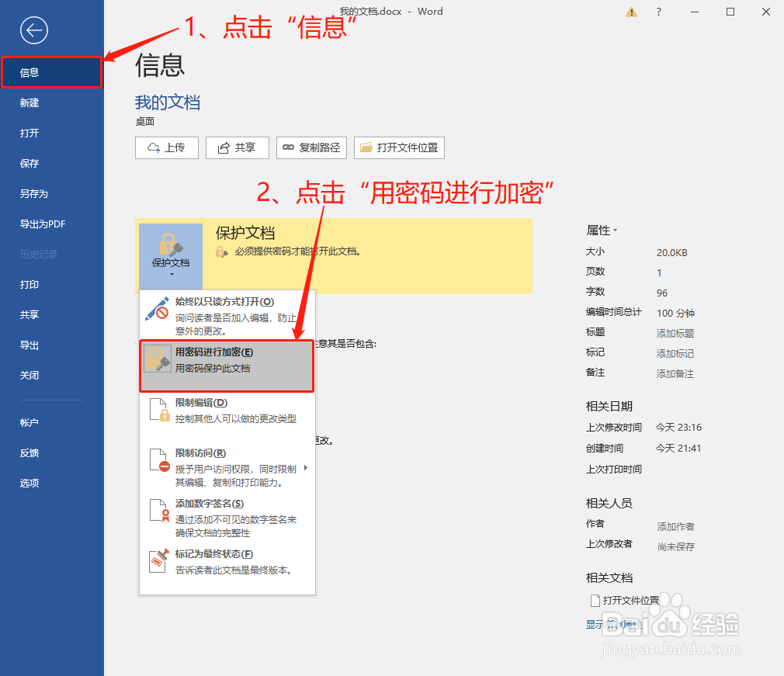Click the document icon beside 打开文件位置 link
The image size is (784, 676).
[595, 601]
